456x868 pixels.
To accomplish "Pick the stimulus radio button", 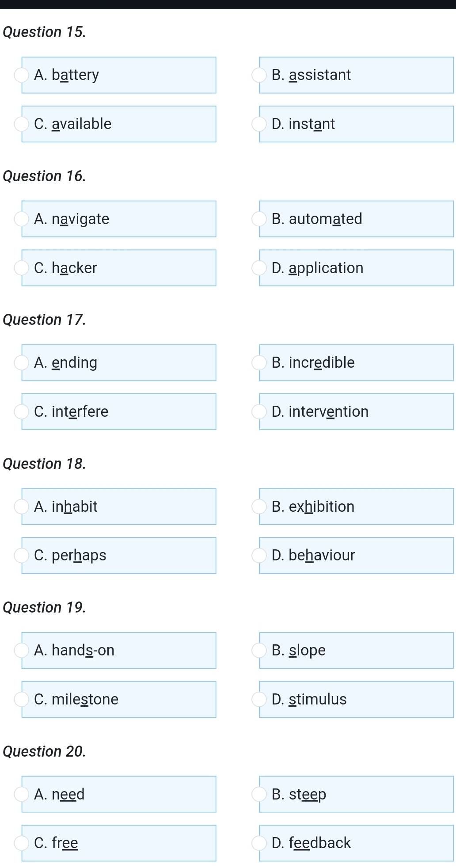I will [x=258, y=699].
